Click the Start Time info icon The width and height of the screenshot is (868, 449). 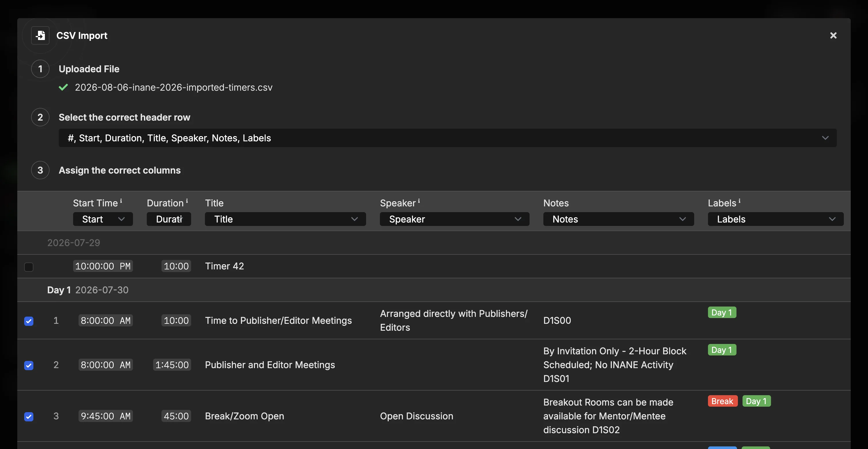[x=121, y=201]
